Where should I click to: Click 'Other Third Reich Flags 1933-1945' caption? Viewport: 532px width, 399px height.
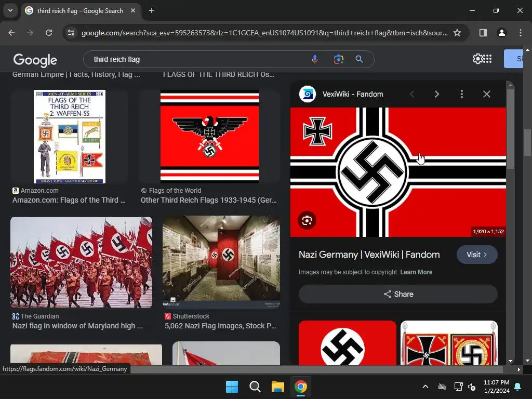(x=209, y=200)
